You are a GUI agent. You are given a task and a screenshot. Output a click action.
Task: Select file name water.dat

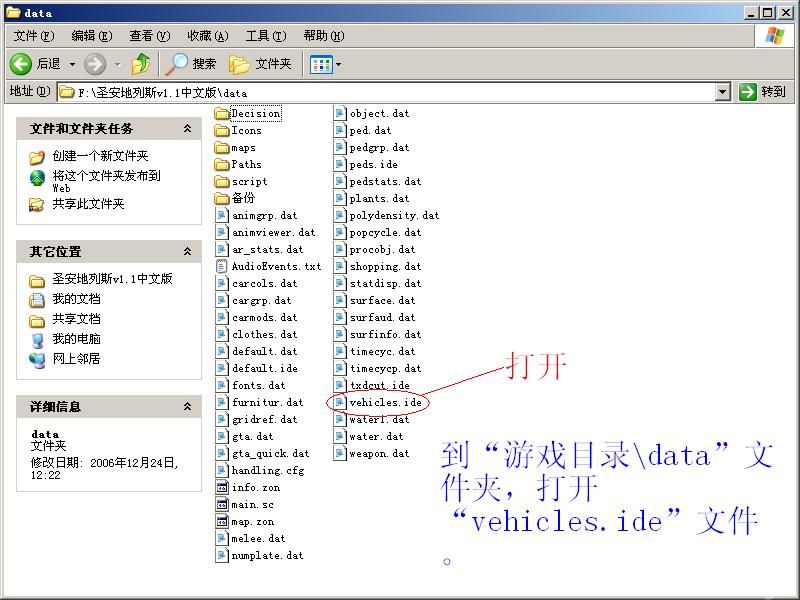coord(376,436)
